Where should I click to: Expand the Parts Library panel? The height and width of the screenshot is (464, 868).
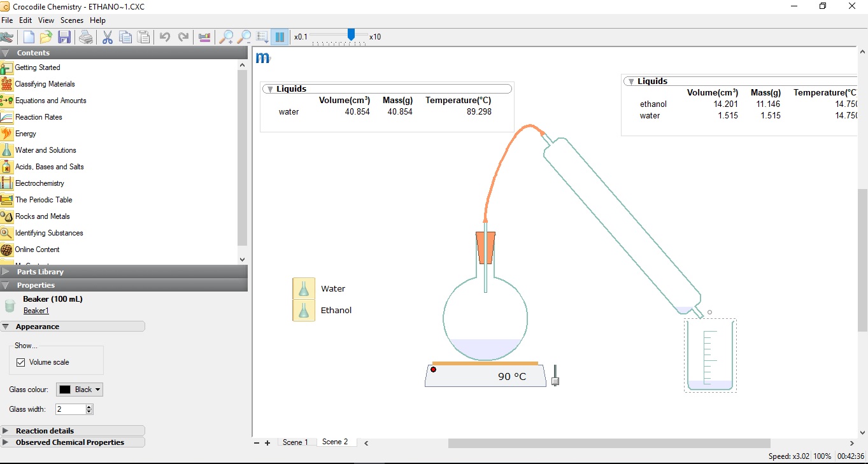(40, 272)
